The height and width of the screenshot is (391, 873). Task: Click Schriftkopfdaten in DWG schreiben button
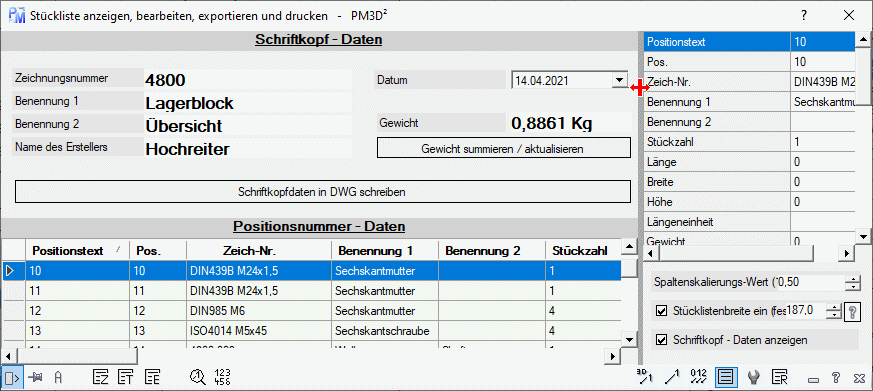(322, 192)
